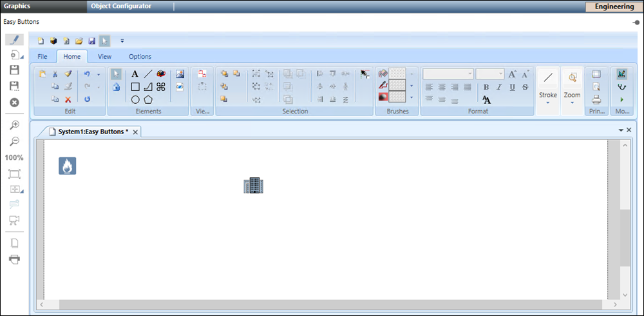Click the fire symbol on canvas
Image resolution: width=644 pixels, height=316 pixels.
(x=68, y=166)
